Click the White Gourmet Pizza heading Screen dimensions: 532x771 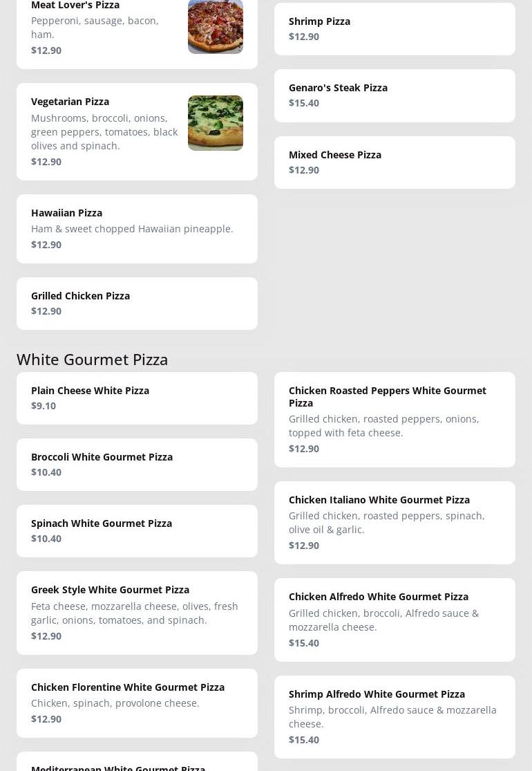93,359
